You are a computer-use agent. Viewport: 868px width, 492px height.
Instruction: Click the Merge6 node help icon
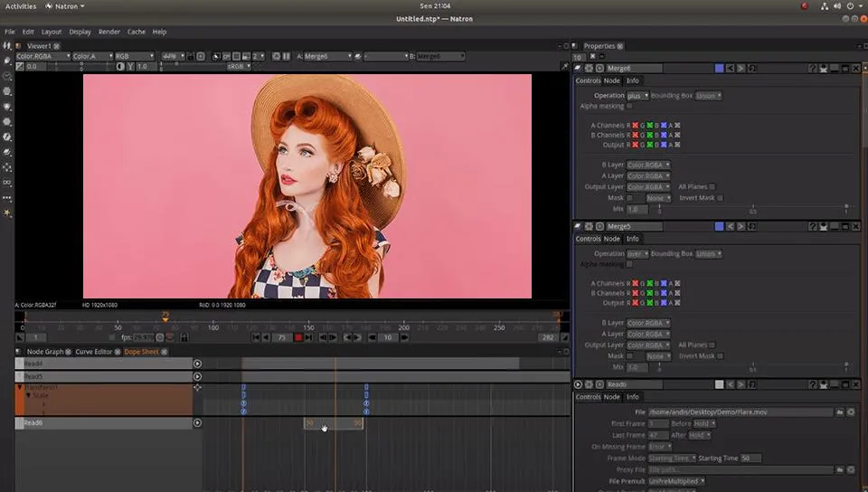pyautogui.click(x=812, y=68)
